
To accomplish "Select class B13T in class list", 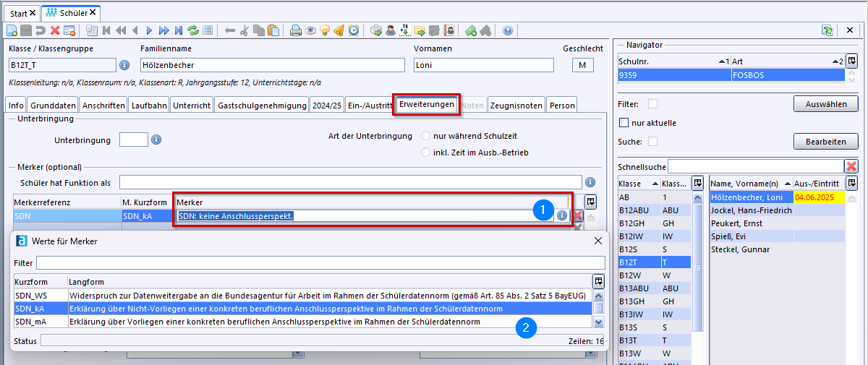I will pos(654,340).
